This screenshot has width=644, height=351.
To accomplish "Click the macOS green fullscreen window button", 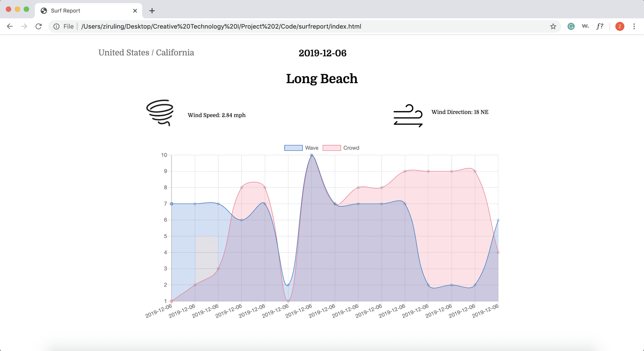I will 26,9.
